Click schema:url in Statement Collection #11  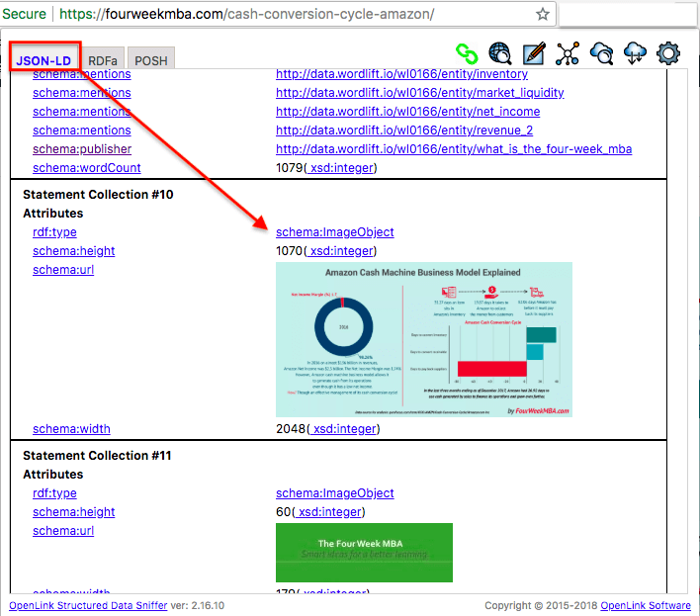click(63, 530)
